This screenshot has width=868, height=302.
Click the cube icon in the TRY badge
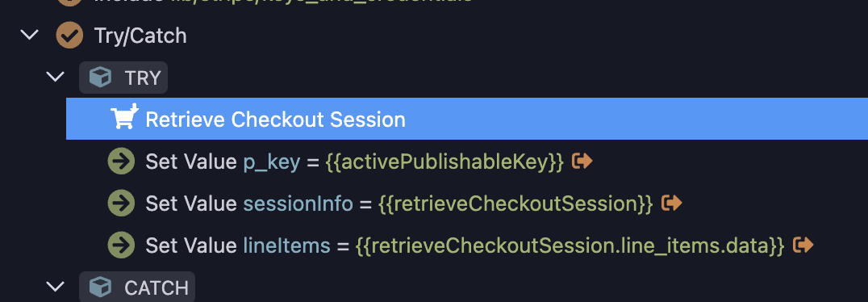[x=100, y=78]
